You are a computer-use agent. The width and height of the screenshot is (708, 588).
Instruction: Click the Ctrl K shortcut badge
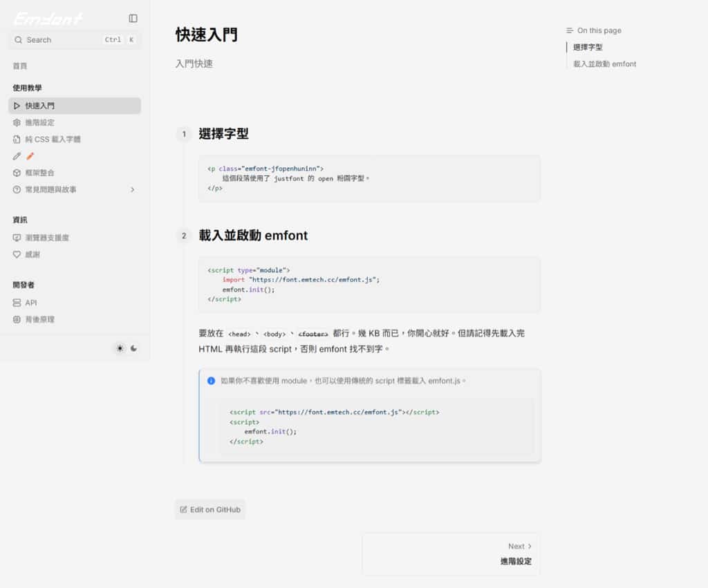[119, 39]
